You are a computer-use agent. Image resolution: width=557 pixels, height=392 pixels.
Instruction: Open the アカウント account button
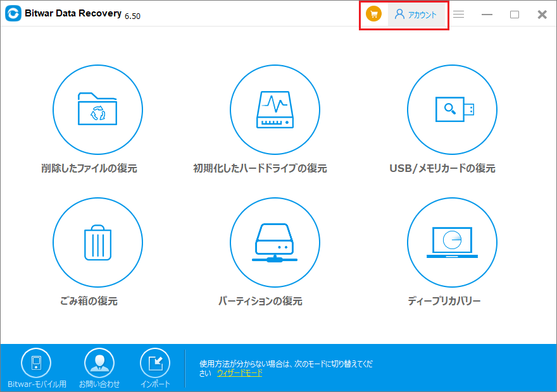tap(416, 15)
